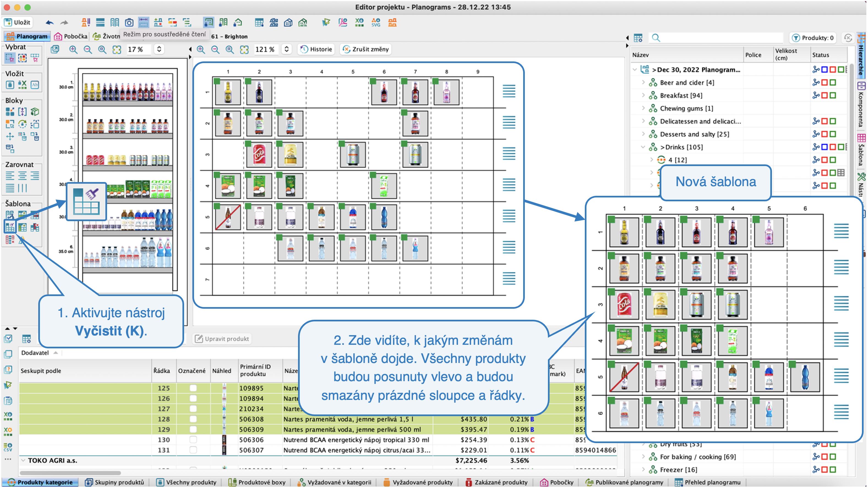The image size is (868, 488).
Task: Click the Zrušit změny button
Action: coord(365,49)
